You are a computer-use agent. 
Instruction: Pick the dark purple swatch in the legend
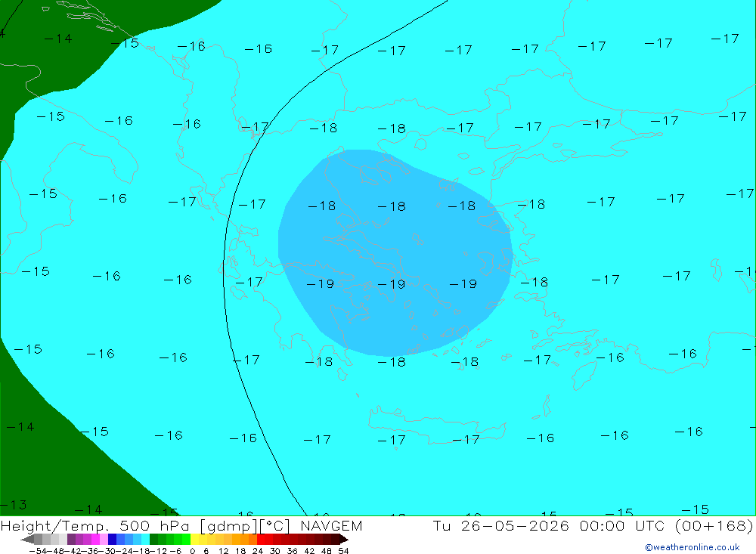coord(71,539)
